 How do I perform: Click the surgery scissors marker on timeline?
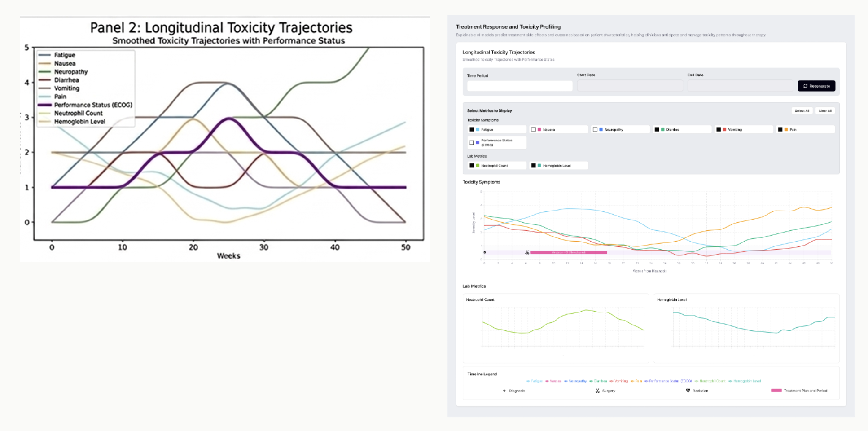pyautogui.click(x=527, y=252)
